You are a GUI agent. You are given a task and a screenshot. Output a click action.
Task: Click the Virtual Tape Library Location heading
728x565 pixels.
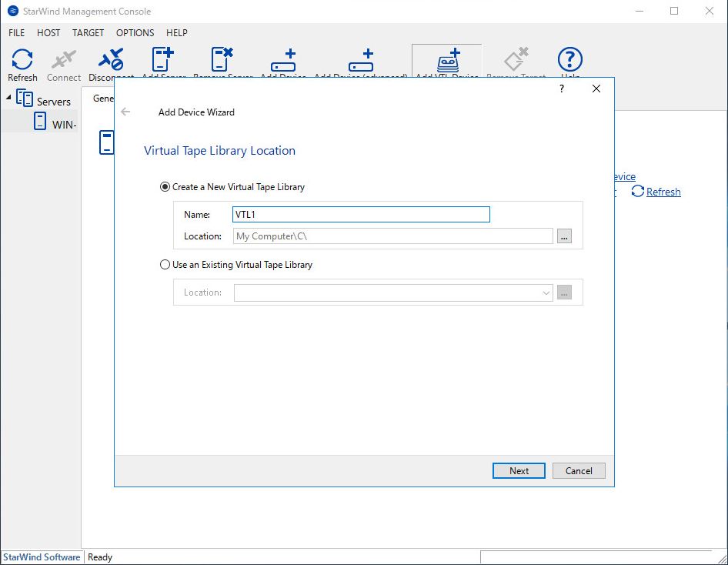pyautogui.click(x=219, y=151)
